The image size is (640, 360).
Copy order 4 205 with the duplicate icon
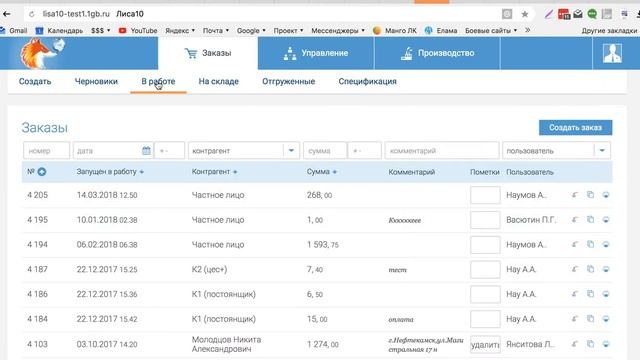(590, 195)
